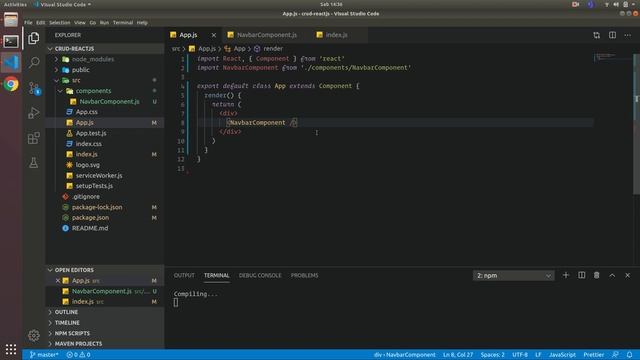Click 'Spaces: 2' indentation in status bar
This screenshot has width=640, height=360.
point(493,355)
